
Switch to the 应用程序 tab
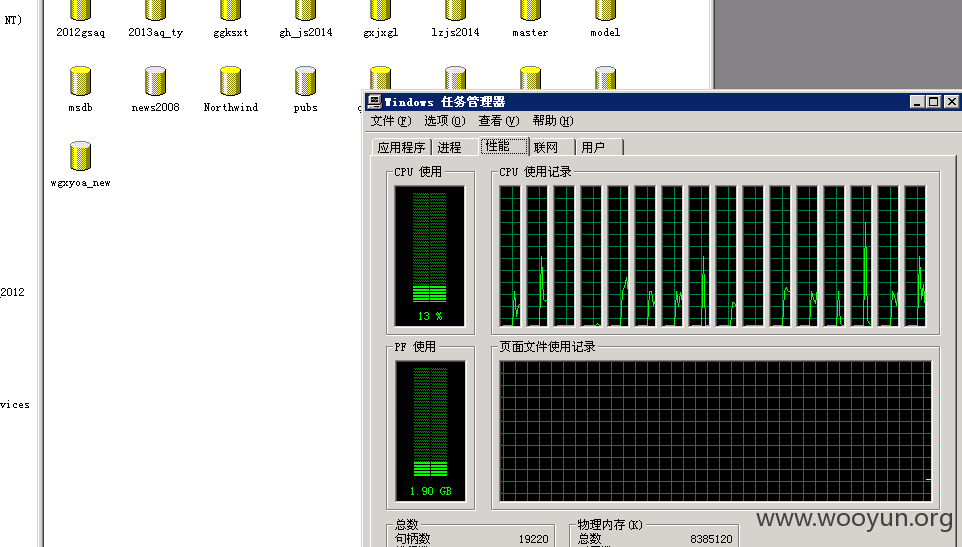pos(401,147)
